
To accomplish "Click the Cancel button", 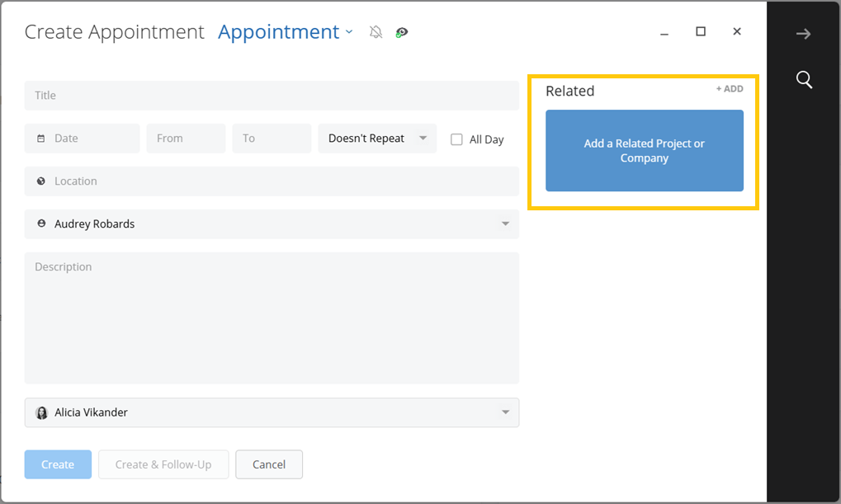I will (269, 464).
